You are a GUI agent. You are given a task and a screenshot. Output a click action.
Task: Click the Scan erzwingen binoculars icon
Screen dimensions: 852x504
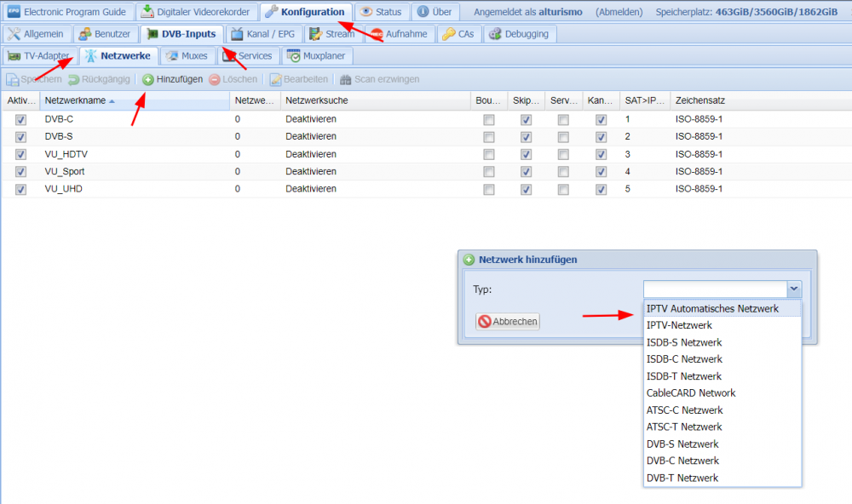pyautogui.click(x=346, y=80)
